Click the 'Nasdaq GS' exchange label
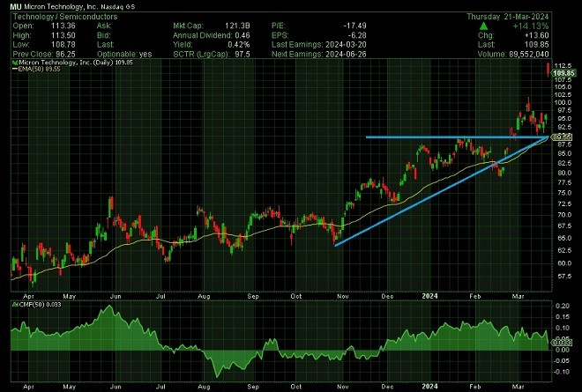The image size is (582, 392). 118,7
